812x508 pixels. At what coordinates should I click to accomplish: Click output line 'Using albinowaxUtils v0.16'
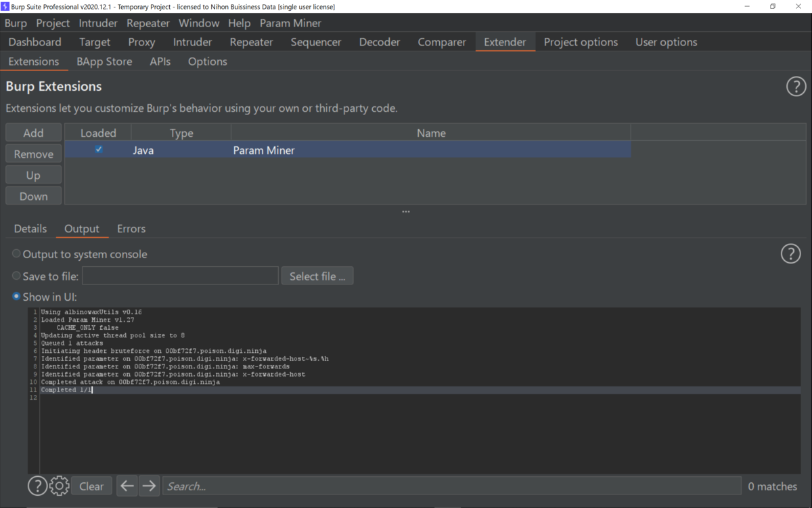(x=91, y=312)
